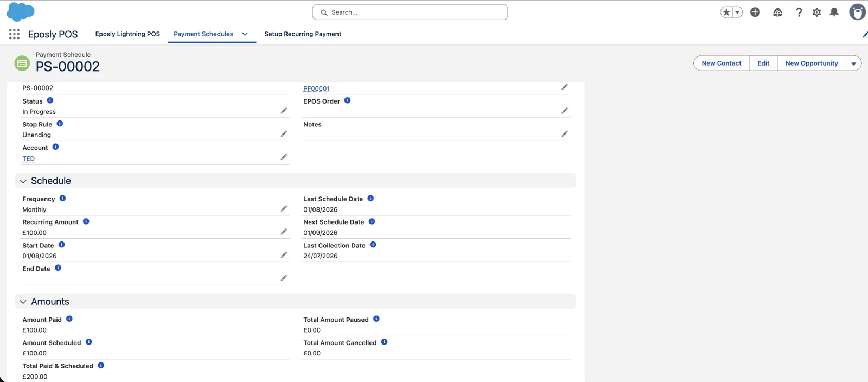Open the Setup gear icon
Image resolution: width=868 pixels, height=382 pixels.
pos(816,12)
